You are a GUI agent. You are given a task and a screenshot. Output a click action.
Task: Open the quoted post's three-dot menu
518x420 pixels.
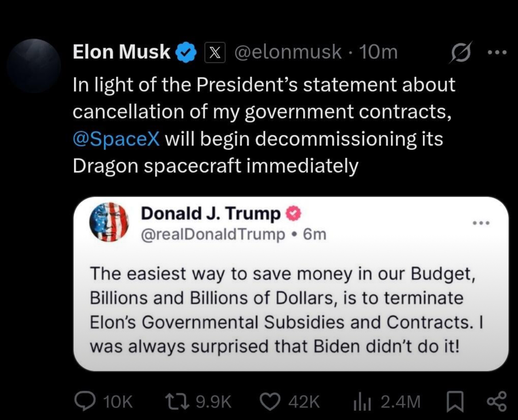coord(481,223)
